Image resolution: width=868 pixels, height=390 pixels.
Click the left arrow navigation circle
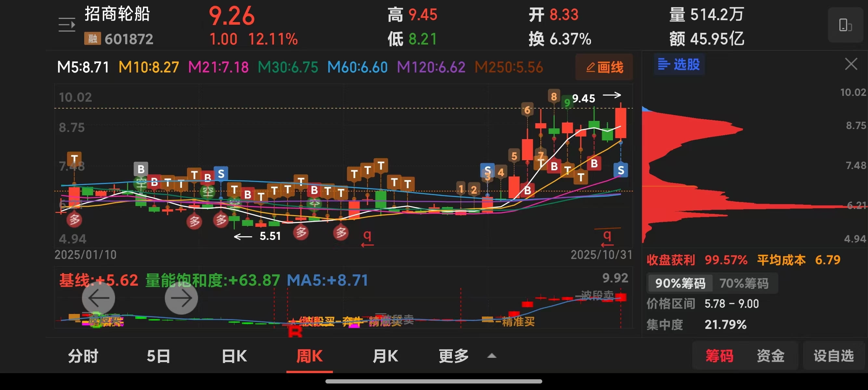point(99,298)
